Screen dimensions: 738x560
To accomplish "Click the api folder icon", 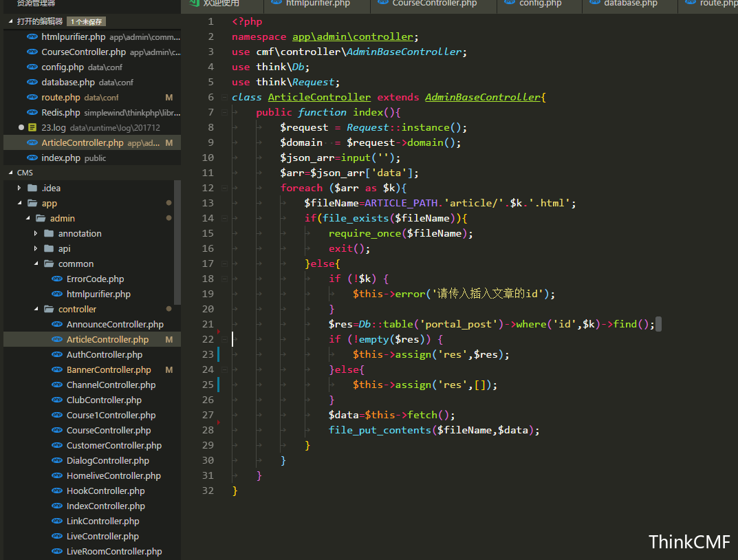I will coord(49,248).
